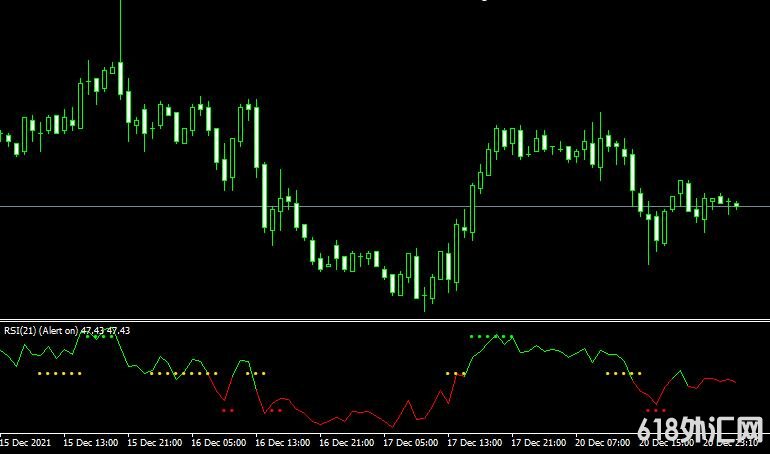Click the RSI(21) (Alert on) indicator label
The height and width of the screenshot is (454, 770).
point(41,331)
